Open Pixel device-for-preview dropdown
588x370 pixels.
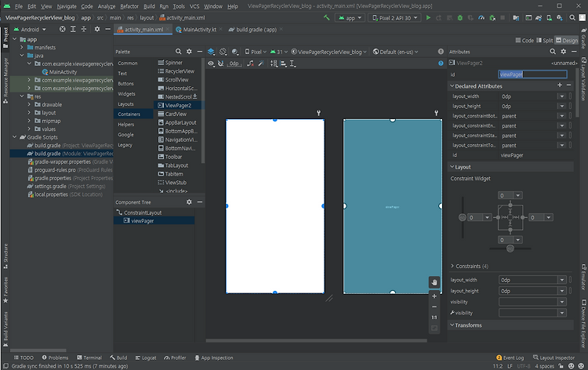coord(256,52)
